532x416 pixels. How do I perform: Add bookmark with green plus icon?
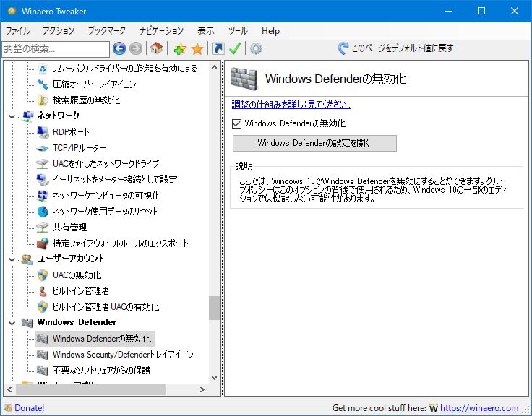(x=180, y=48)
